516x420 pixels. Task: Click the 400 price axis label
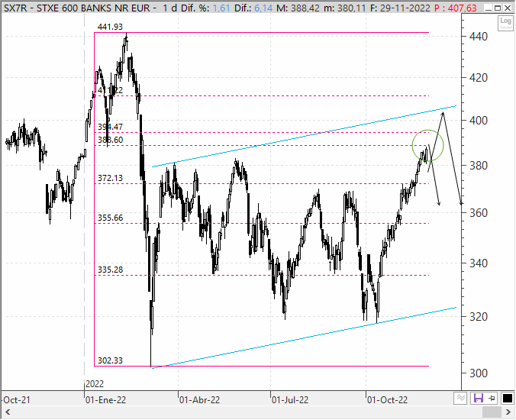479,121
